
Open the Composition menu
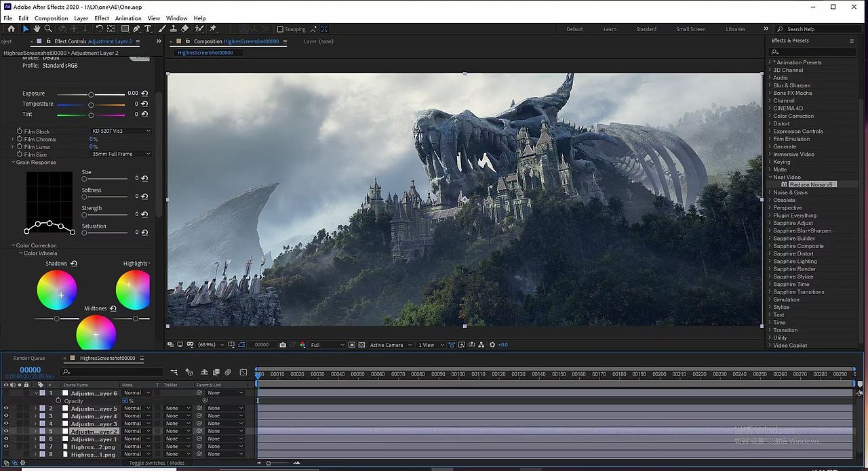(51, 18)
